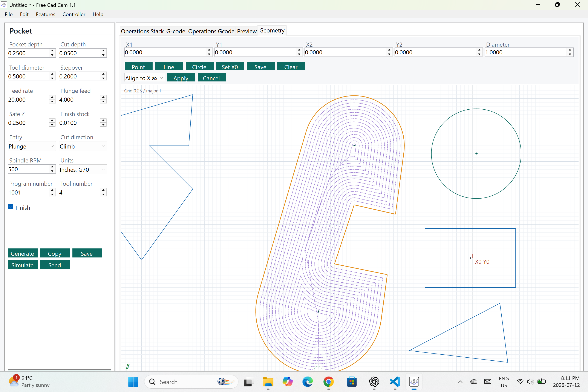Open the Wi-Fi network settings icon
Image resolution: width=588 pixels, height=392 pixels.
(520, 382)
